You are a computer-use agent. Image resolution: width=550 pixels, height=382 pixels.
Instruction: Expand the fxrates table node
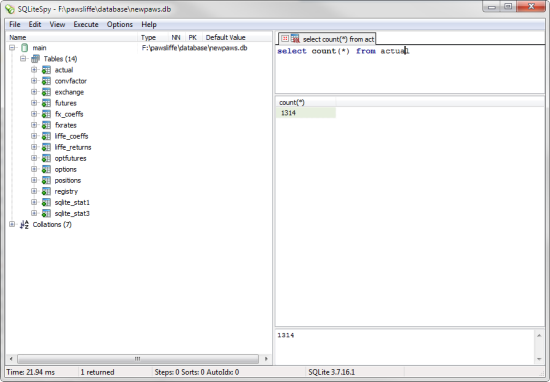pyautogui.click(x=34, y=125)
